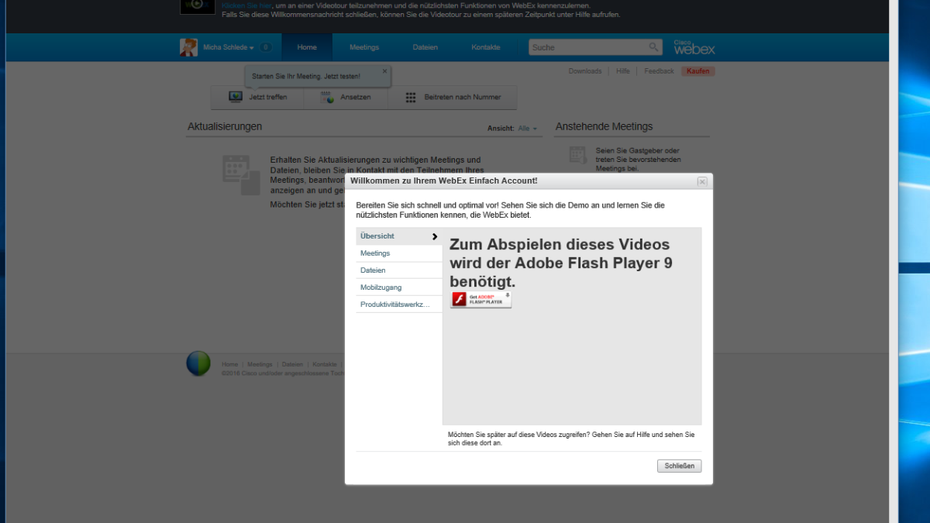Screen dimensions: 930x523
Task: Click the Cisco WebEx logo
Action: tap(694, 47)
